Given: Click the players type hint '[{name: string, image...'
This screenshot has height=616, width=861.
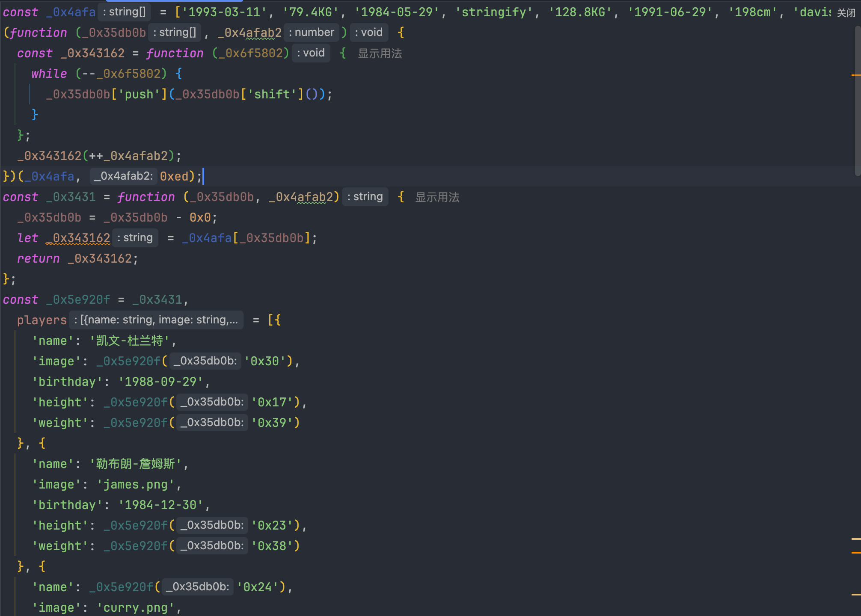Looking at the screenshot, I should 156,320.
